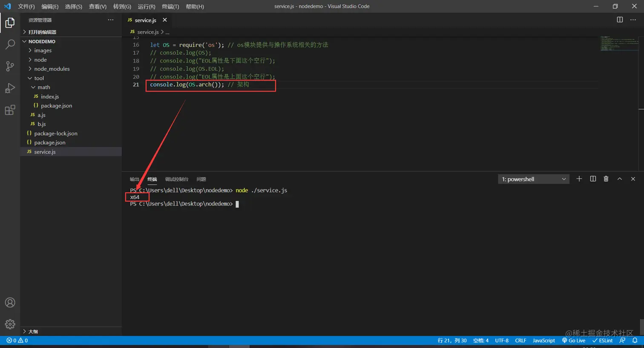Open the Explorer view in activity bar
Screen dimensions: 644x348
[10, 23]
